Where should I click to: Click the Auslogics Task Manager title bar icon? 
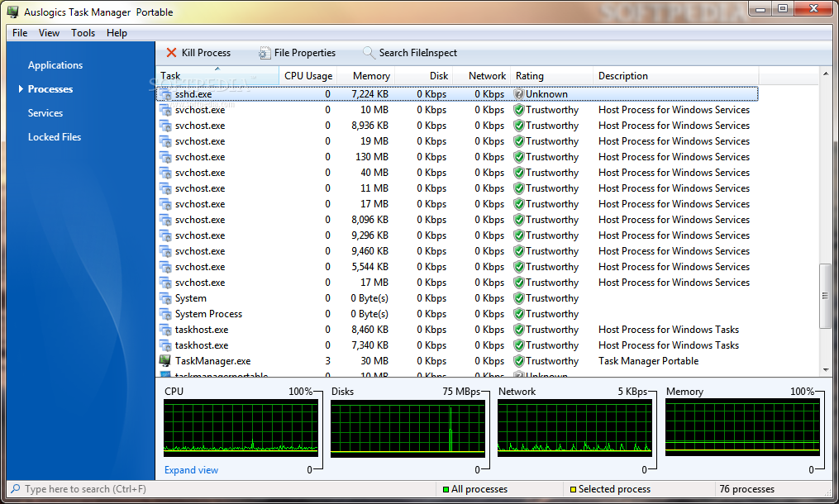click(x=13, y=12)
